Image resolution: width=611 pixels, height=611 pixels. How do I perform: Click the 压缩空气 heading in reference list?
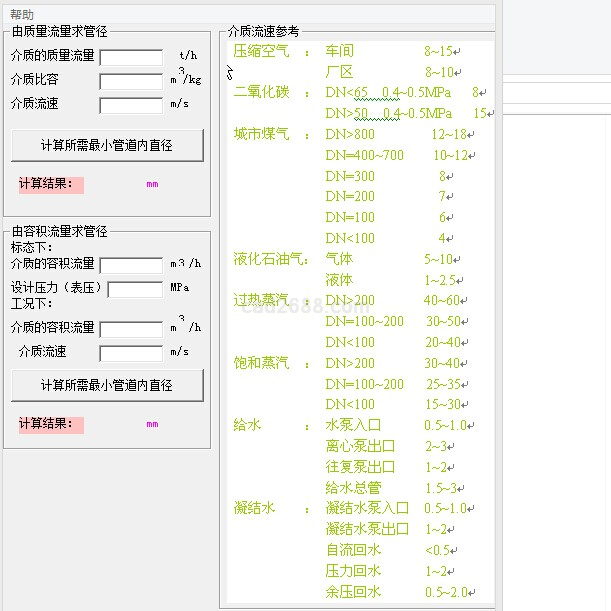pyautogui.click(x=261, y=51)
